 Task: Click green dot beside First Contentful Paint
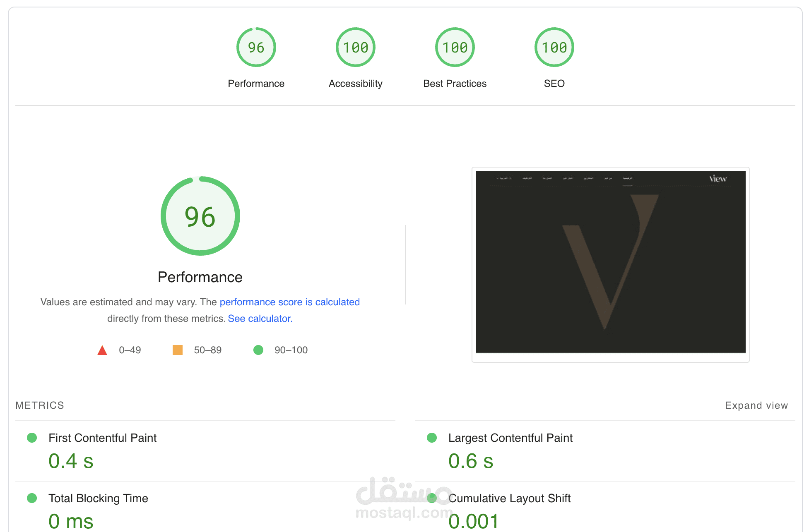[32, 438]
